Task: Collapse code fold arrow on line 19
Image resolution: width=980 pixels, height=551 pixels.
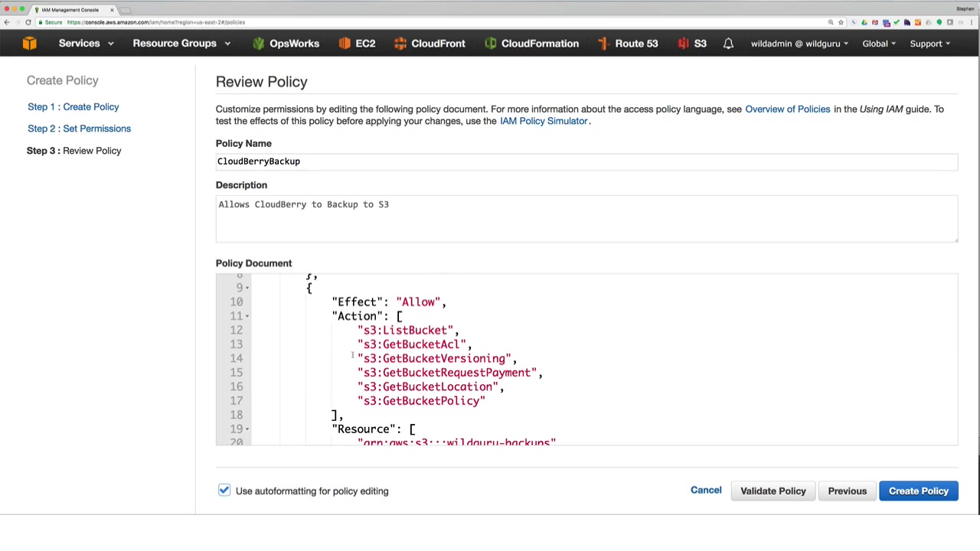Action: click(x=247, y=429)
